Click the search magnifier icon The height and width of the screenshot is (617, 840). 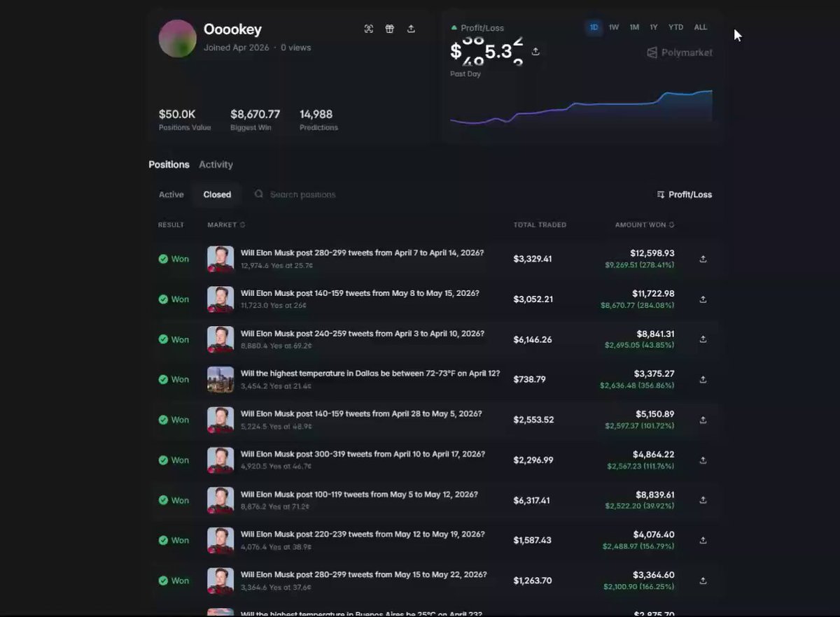click(x=259, y=194)
